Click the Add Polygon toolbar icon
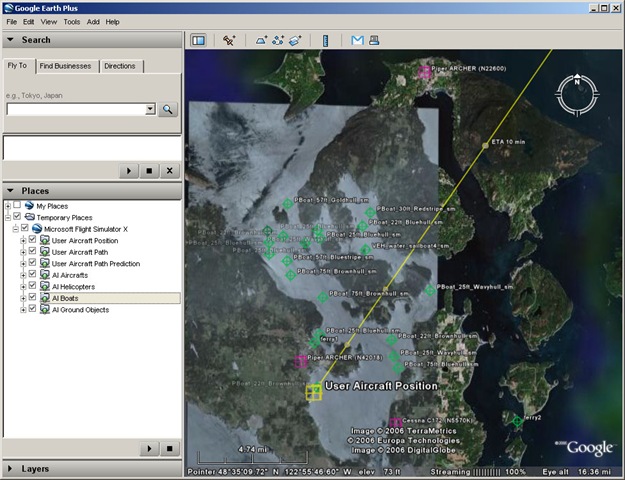The image size is (625, 480). [261, 40]
